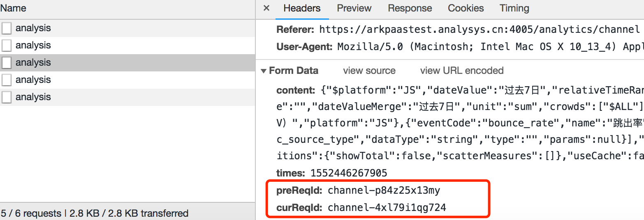Select the last analysis request name

(x=33, y=97)
